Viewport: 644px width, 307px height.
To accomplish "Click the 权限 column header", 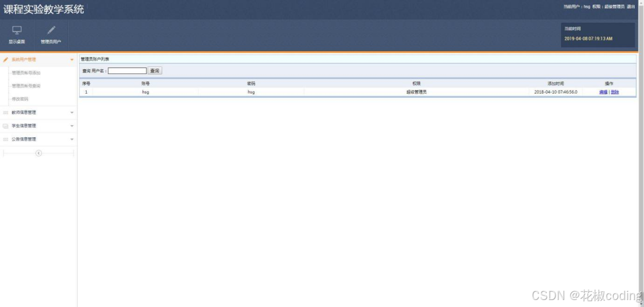I will point(416,84).
